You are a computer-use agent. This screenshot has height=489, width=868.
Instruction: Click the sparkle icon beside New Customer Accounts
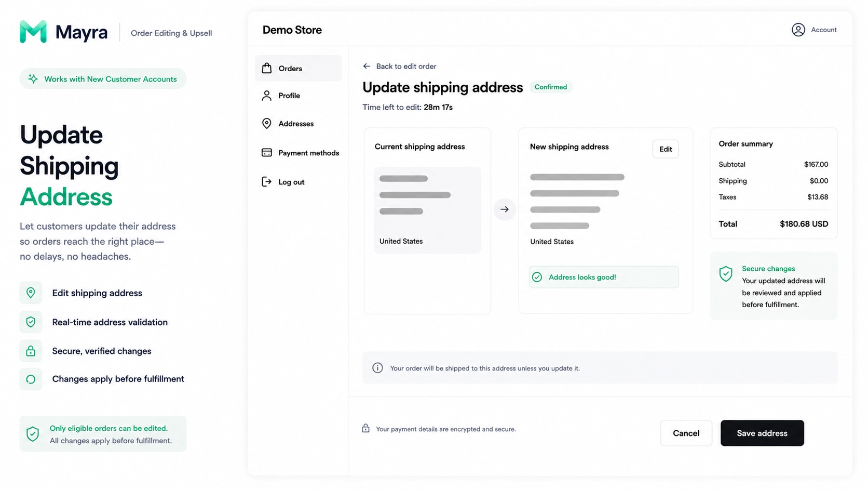click(33, 79)
